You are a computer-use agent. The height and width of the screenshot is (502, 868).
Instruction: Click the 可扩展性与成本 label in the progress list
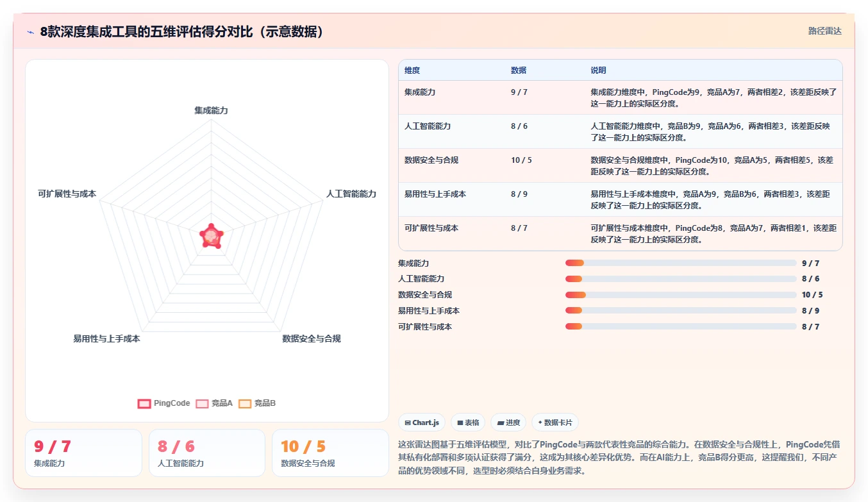pos(425,326)
